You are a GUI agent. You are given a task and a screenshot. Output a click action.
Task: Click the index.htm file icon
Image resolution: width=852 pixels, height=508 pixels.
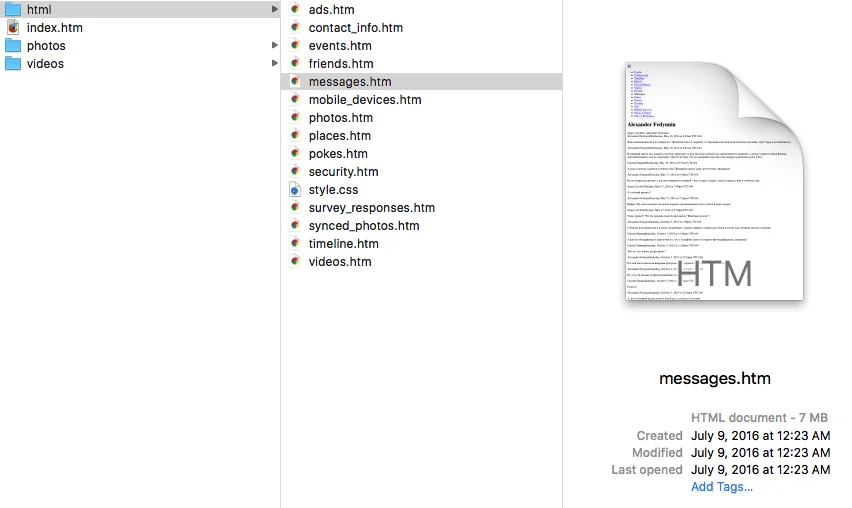pyautogui.click(x=13, y=28)
